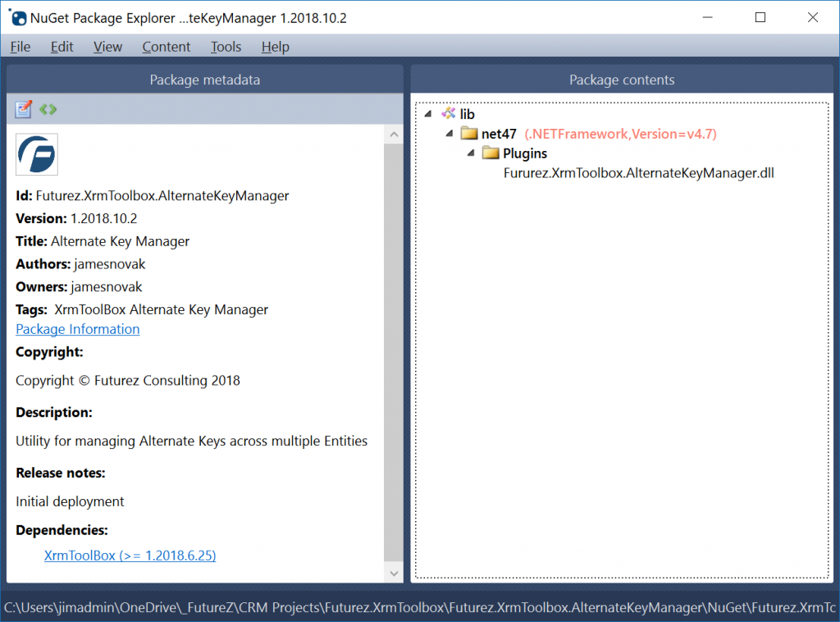Collapse the lib tree node
This screenshot has height=622, width=840.
(428, 113)
